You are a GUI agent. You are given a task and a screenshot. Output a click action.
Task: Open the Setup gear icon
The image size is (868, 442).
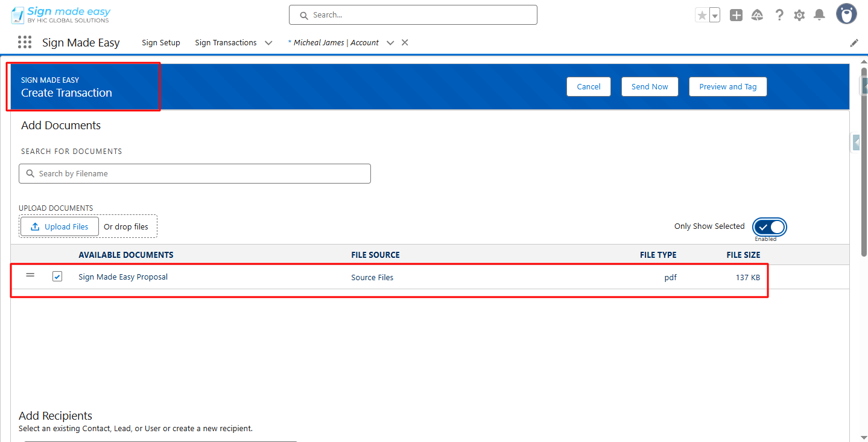[799, 16]
